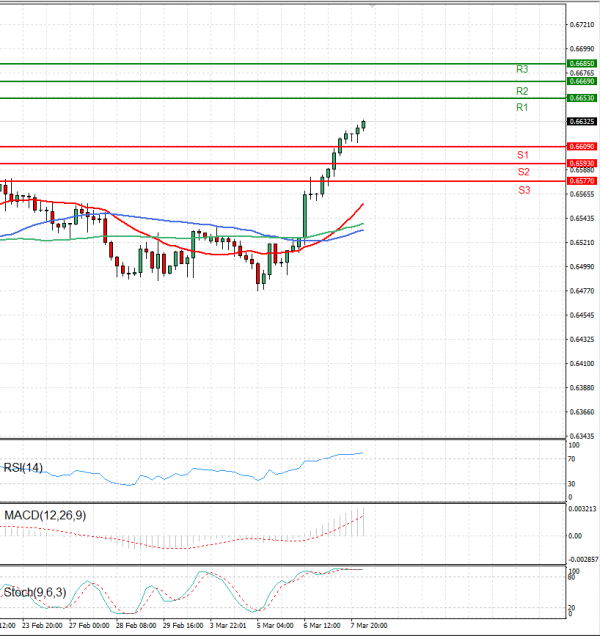Click the red 0.65930 price tag

(582, 163)
